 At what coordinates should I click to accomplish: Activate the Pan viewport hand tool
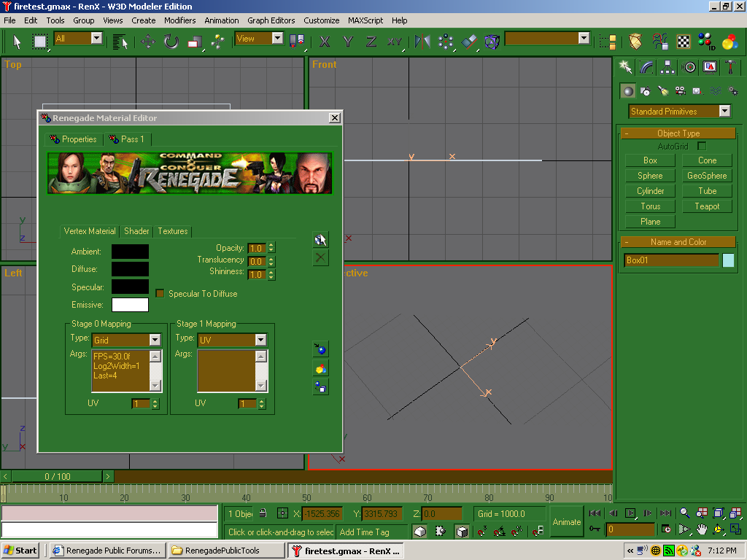702,529
